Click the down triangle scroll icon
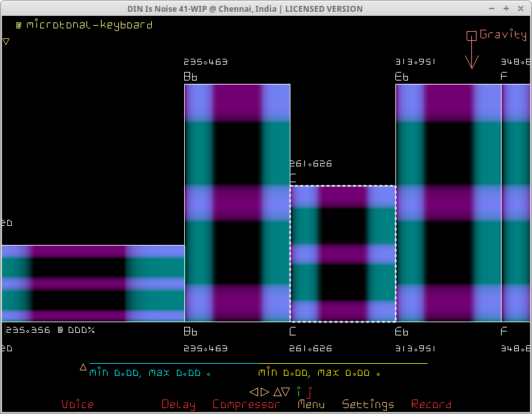The height and width of the screenshot is (414, 532). [286, 392]
